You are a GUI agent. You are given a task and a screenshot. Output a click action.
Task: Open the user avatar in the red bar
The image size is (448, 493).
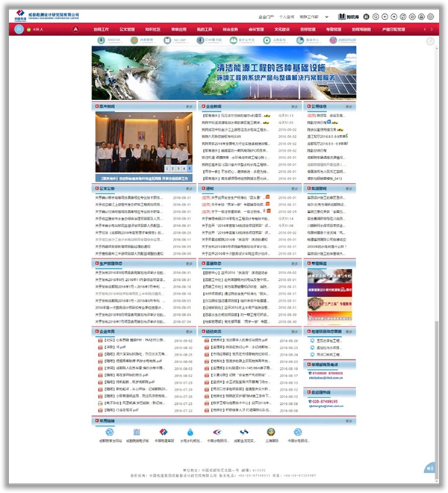coord(19,29)
